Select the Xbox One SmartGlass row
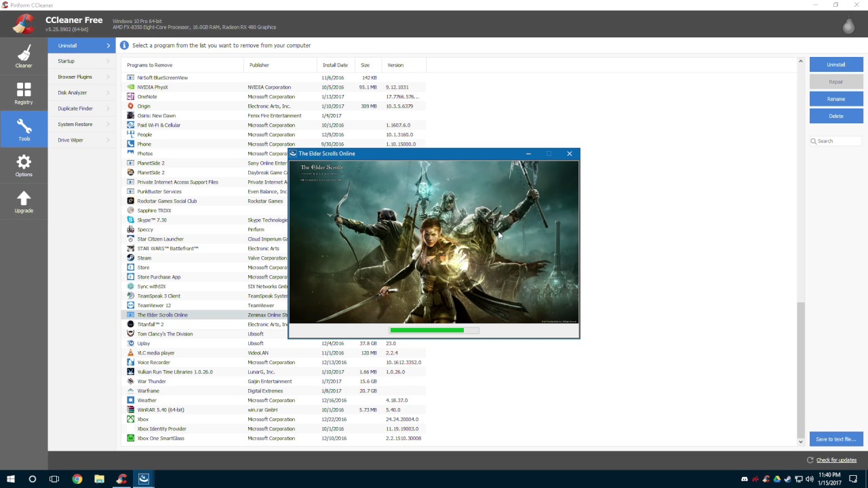The image size is (868, 488). point(273,438)
